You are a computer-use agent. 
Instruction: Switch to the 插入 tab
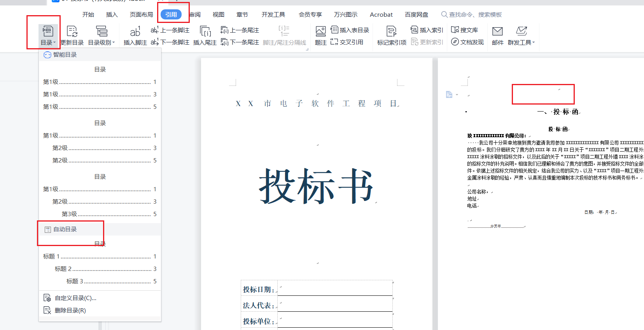click(x=112, y=14)
